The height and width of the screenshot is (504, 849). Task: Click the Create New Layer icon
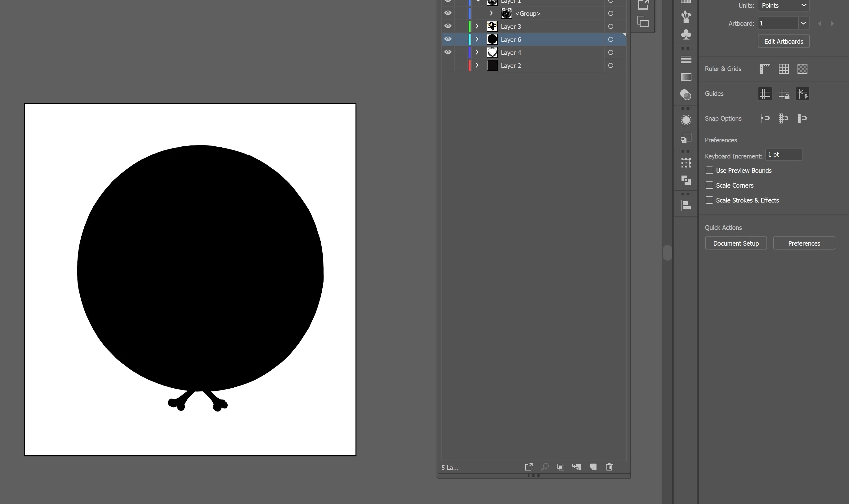tap(593, 467)
